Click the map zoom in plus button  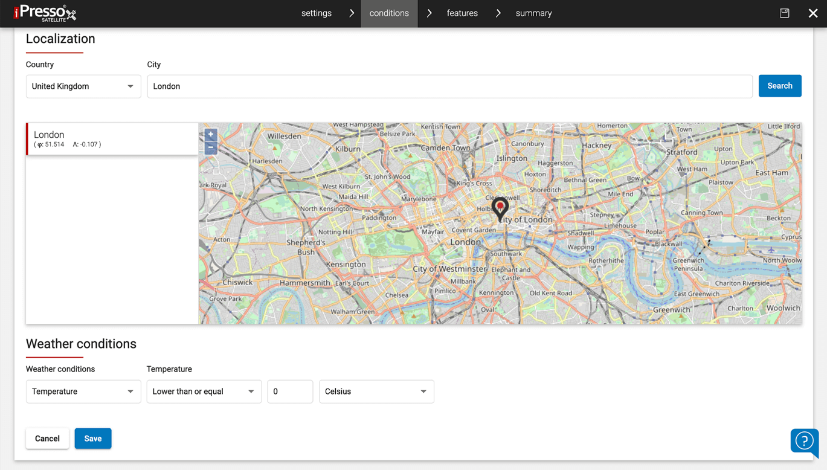[x=210, y=134]
